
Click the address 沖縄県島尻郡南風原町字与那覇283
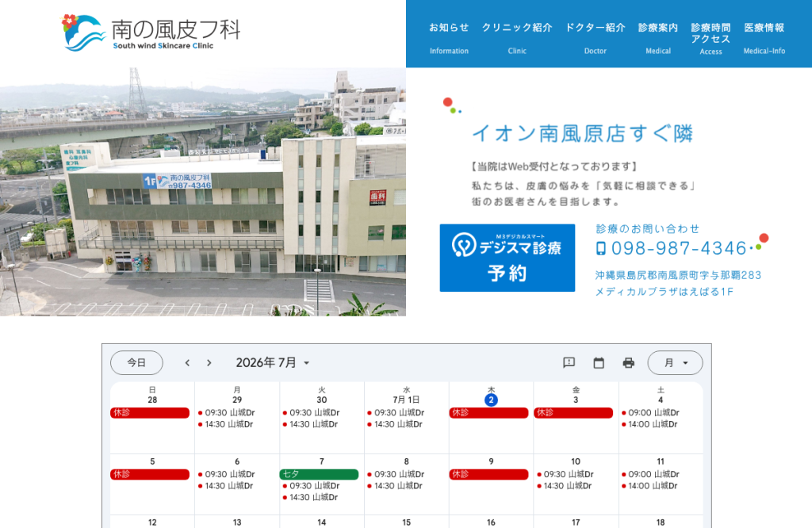678,275
